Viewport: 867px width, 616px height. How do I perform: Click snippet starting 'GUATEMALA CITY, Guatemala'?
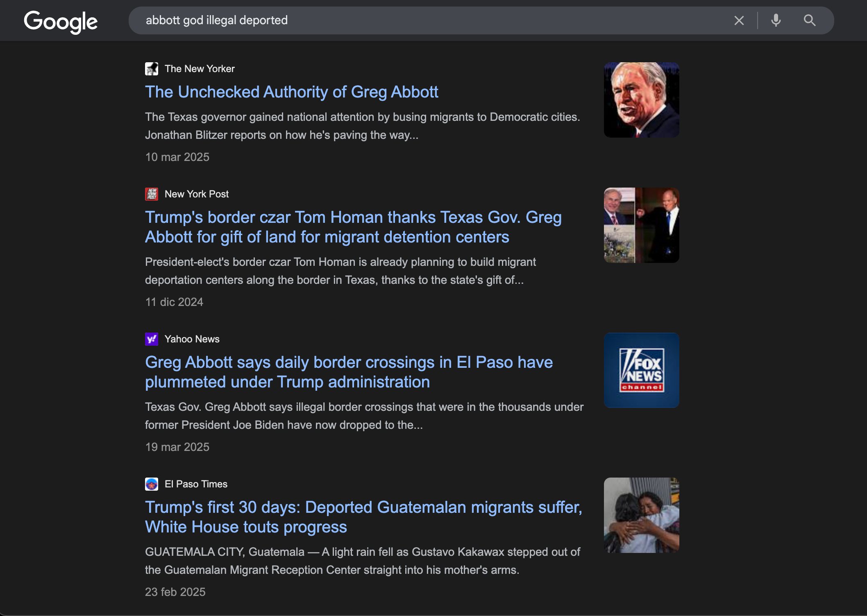[363, 561]
